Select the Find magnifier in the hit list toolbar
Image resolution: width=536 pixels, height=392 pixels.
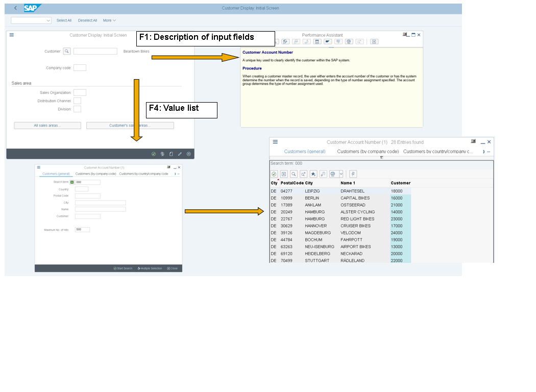click(x=294, y=174)
